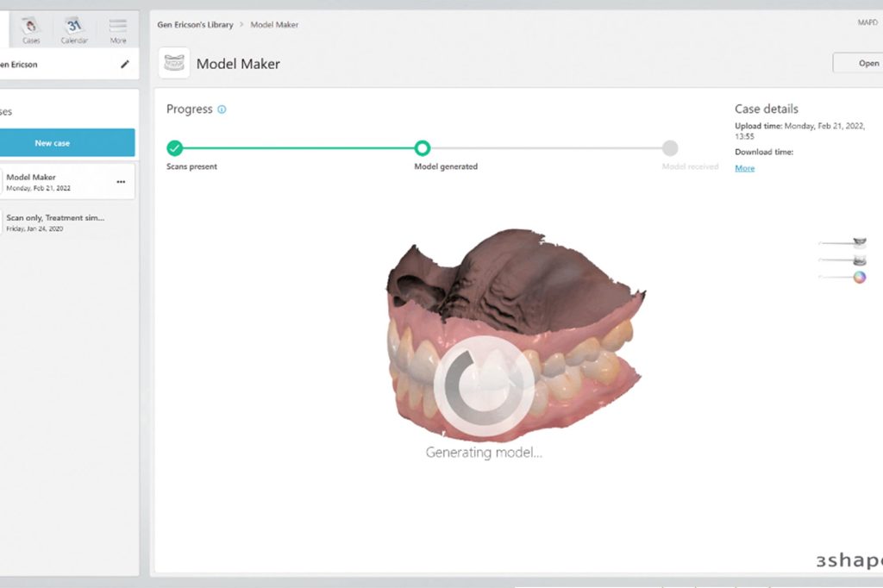Click the Model generated progress step
The width and height of the screenshot is (883, 588).
tap(423, 147)
